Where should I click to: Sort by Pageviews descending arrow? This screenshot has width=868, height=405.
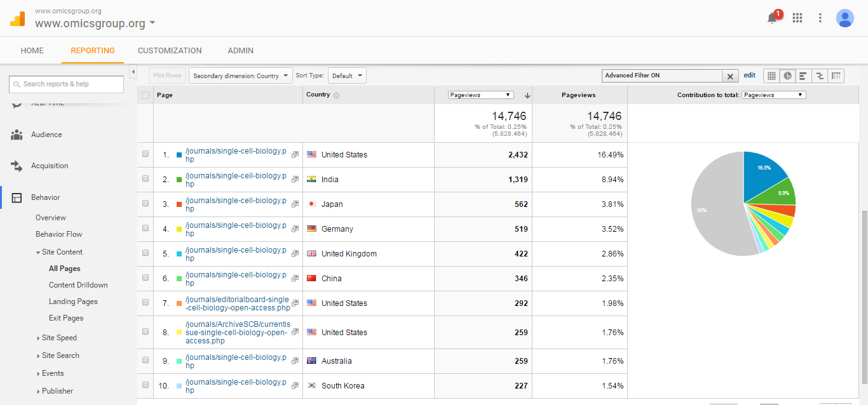tap(527, 95)
